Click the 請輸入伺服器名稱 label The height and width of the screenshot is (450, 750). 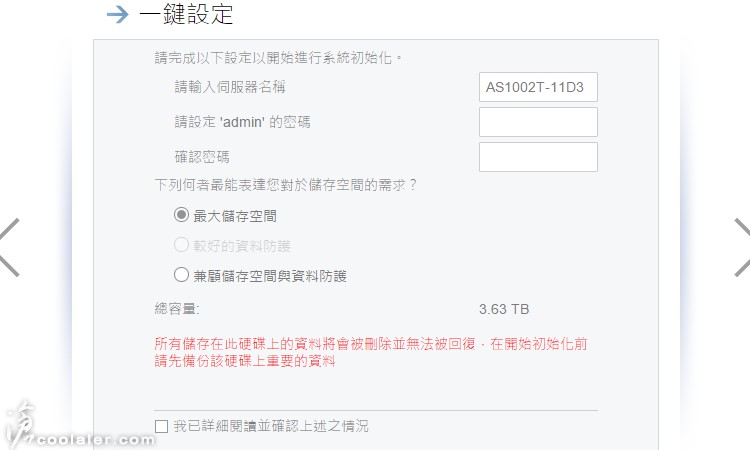[x=230, y=87]
